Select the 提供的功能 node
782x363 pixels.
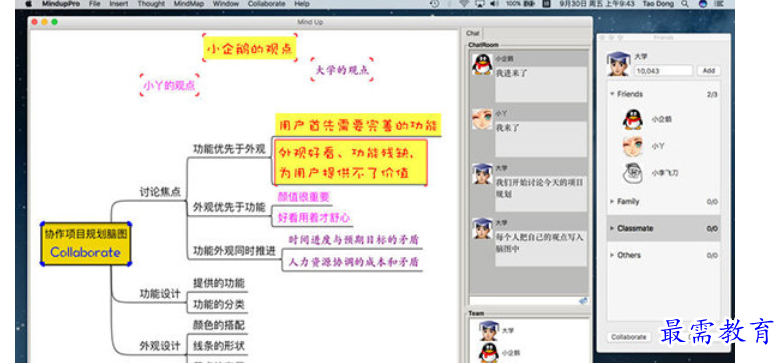[219, 283]
